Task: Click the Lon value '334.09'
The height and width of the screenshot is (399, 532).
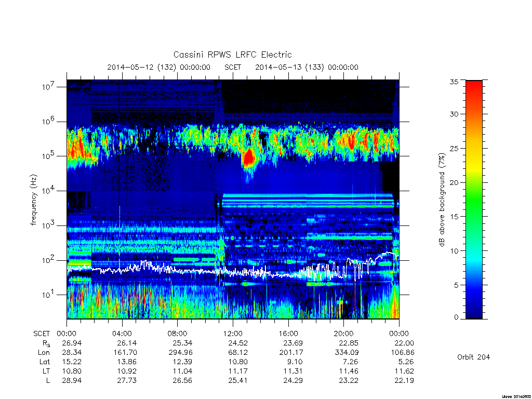Action: click(x=347, y=353)
